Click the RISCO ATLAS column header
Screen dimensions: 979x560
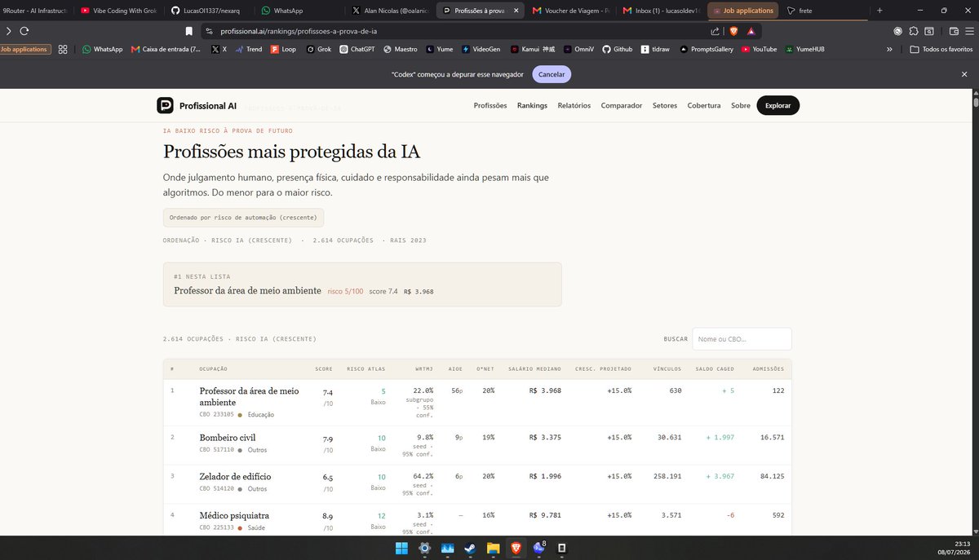point(366,369)
